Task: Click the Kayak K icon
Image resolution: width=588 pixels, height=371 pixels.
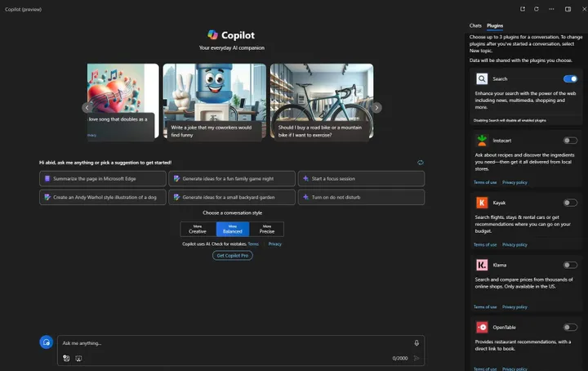Action: click(482, 203)
